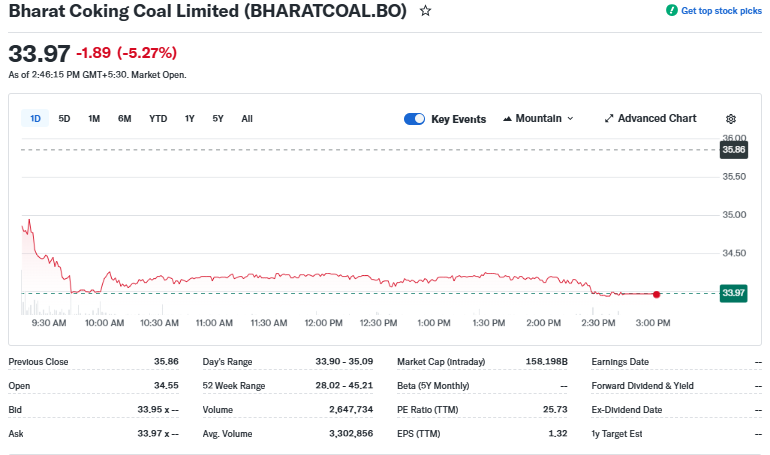Open the Get top stock picks link
Screen dimensions: 770x455
pyautogui.click(x=721, y=11)
